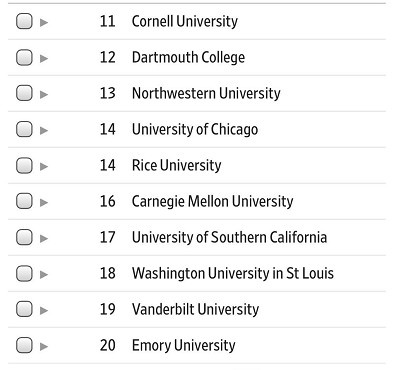Open the Carnegie Mellon University name
Screen dimensions: 398x370
pyautogui.click(x=212, y=202)
